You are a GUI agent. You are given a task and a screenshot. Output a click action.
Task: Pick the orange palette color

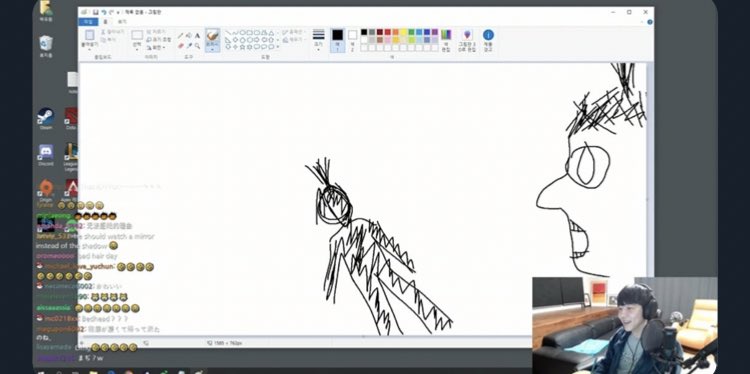tap(396, 32)
